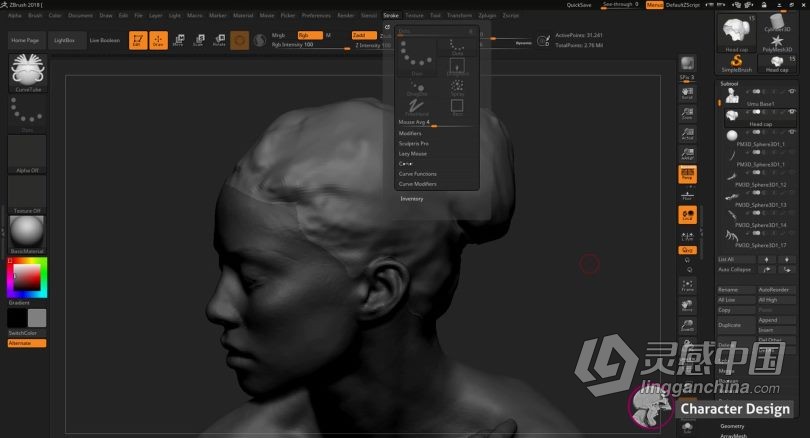Open LightBox browser
The height and width of the screenshot is (438, 810).
click(65, 40)
